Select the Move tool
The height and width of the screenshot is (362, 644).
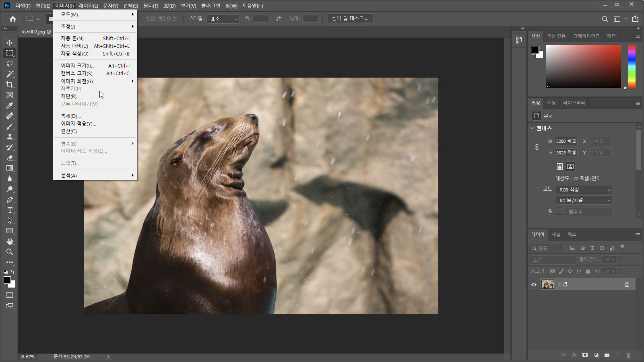[x=10, y=43]
